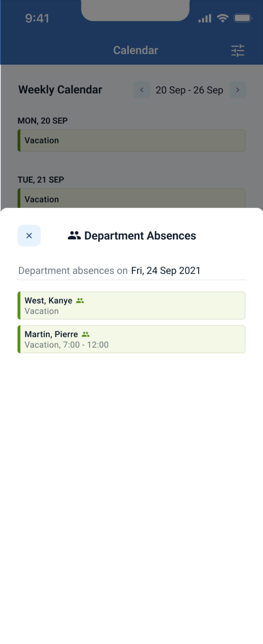
Task: Open the calendar filter settings icon
Action: coord(238,50)
